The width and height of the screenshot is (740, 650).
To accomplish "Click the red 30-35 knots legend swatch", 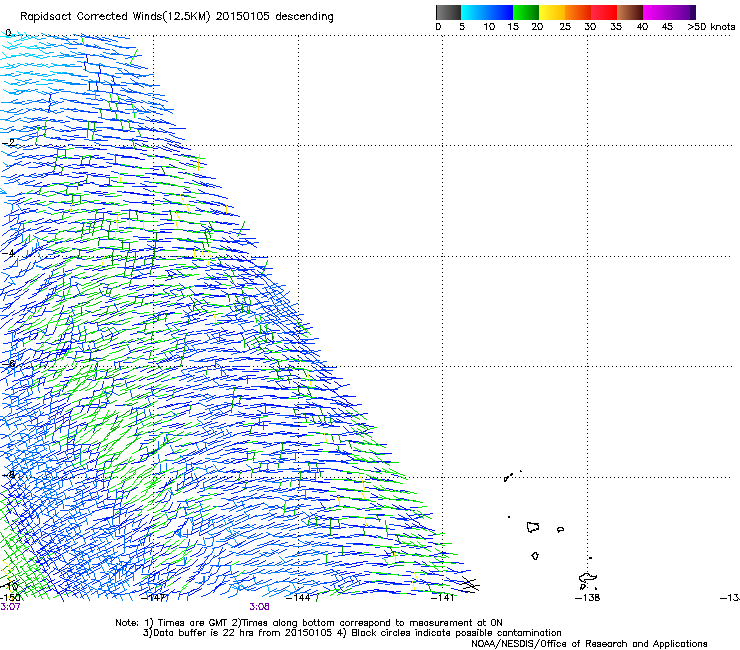I will pyautogui.click(x=604, y=12).
